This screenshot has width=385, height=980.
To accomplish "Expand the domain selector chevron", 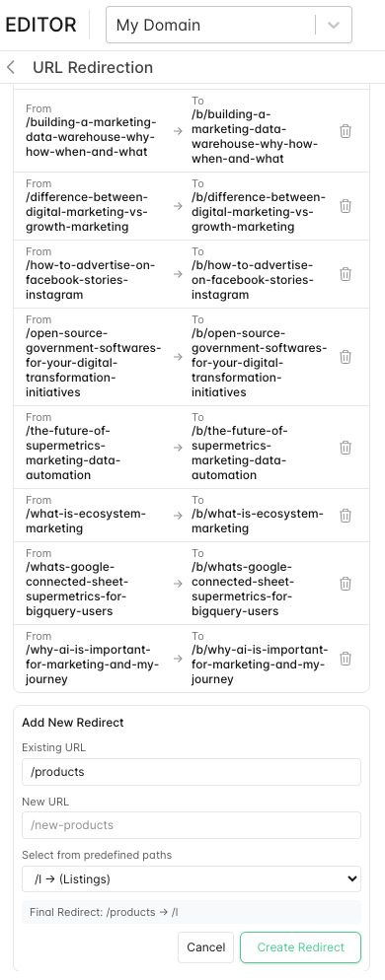I will point(334,25).
